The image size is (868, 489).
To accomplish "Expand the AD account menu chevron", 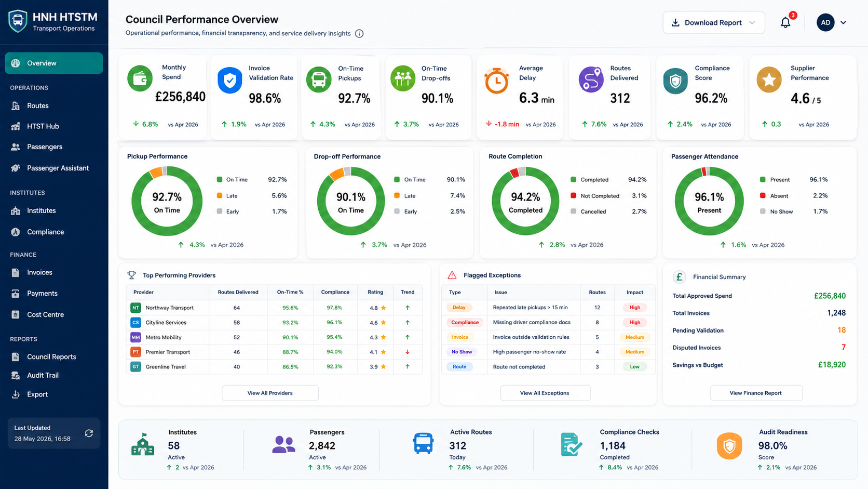I will pos(843,23).
